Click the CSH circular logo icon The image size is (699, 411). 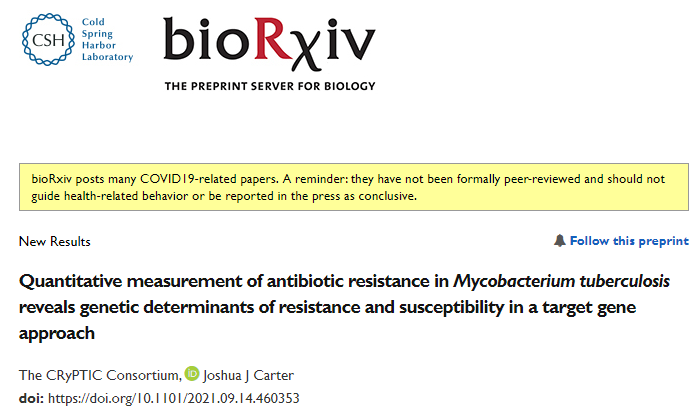pyautogui.click(x=48, y=40)
